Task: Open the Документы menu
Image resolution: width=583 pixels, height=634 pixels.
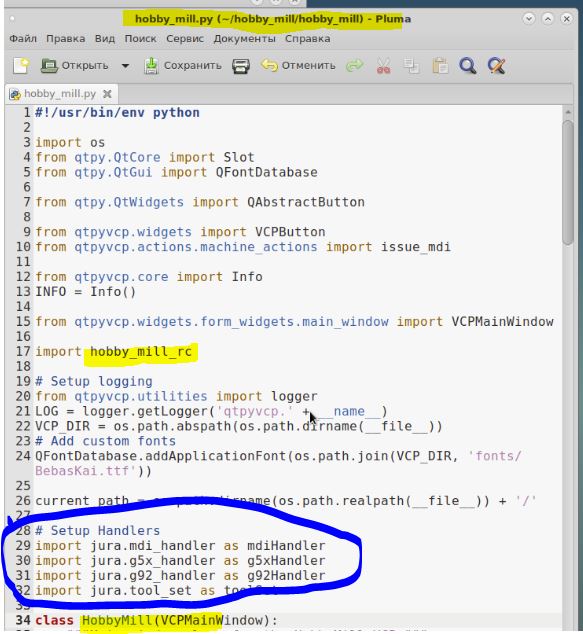Action: pyautogui.click(x=244, y=39)
